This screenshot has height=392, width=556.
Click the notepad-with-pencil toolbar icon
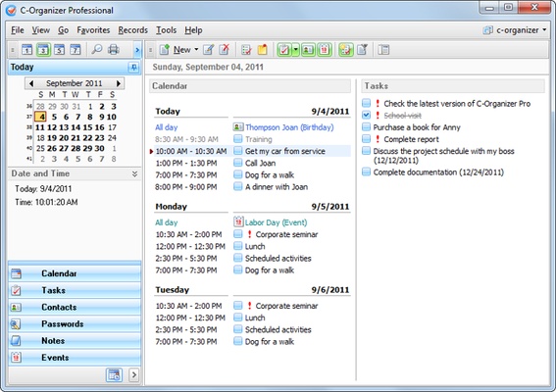(x=246, y=50)
